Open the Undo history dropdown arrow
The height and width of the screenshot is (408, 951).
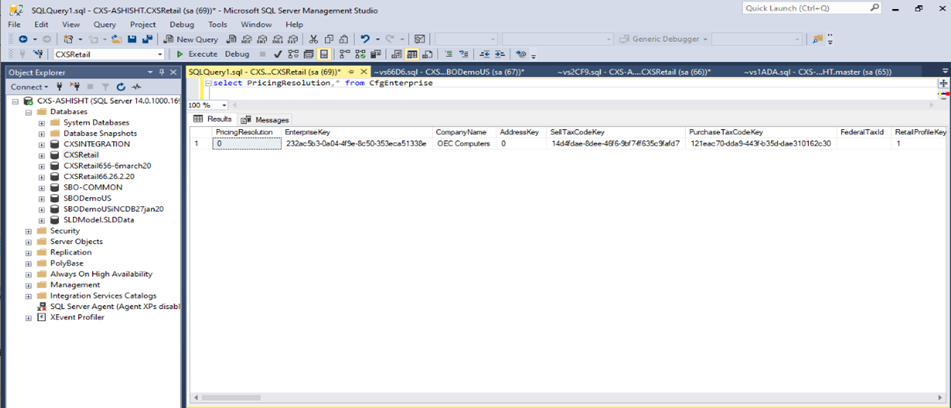377,39
